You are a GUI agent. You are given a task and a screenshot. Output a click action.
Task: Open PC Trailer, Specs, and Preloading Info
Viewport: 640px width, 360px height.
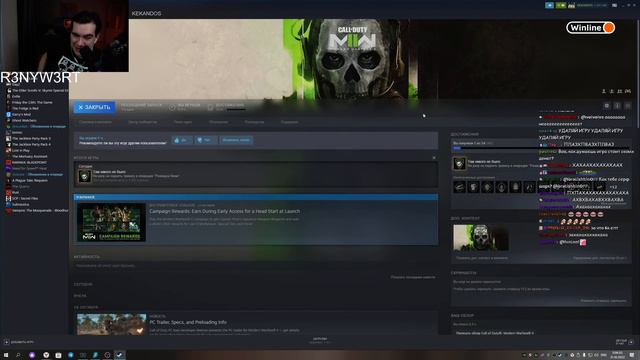click(x=188, y=322)
